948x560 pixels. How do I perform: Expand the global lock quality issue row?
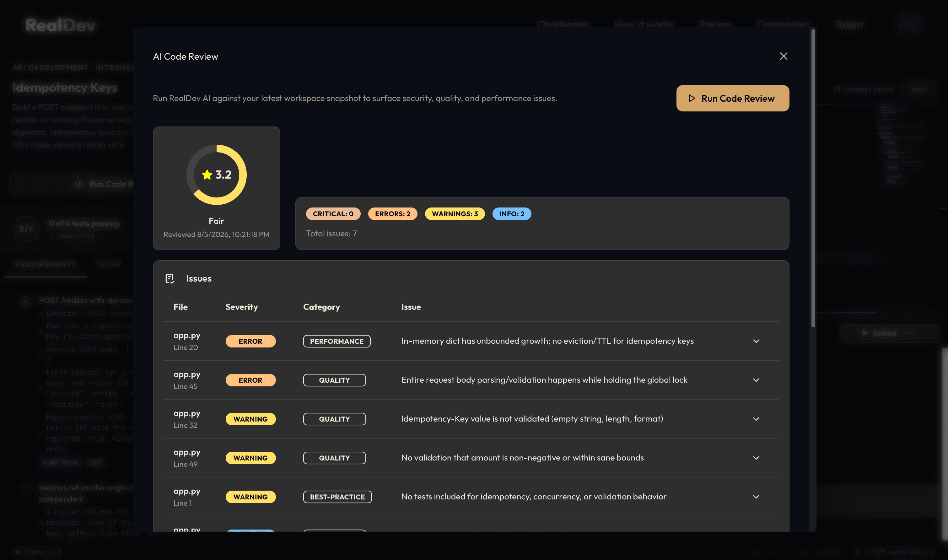[x=756, y=380]
